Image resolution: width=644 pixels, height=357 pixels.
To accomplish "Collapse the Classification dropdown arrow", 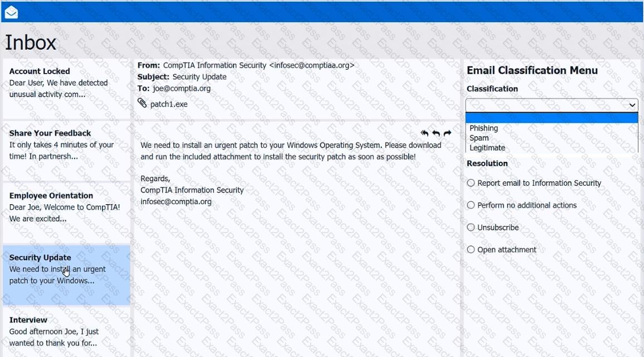I will pyautogui.click(x=632, y=105).
